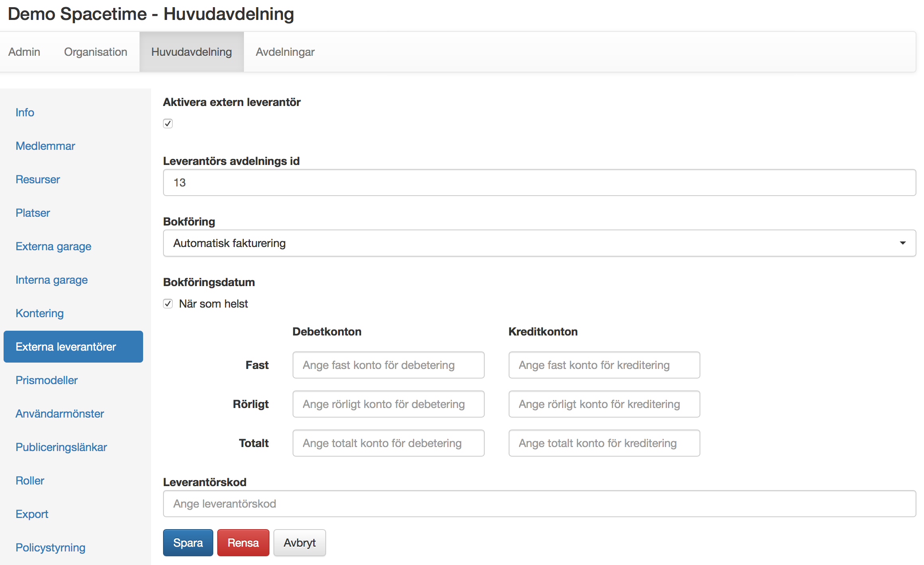
Task: Open Policystyrning in the sidebar
Action: click(x=51, y=547)
